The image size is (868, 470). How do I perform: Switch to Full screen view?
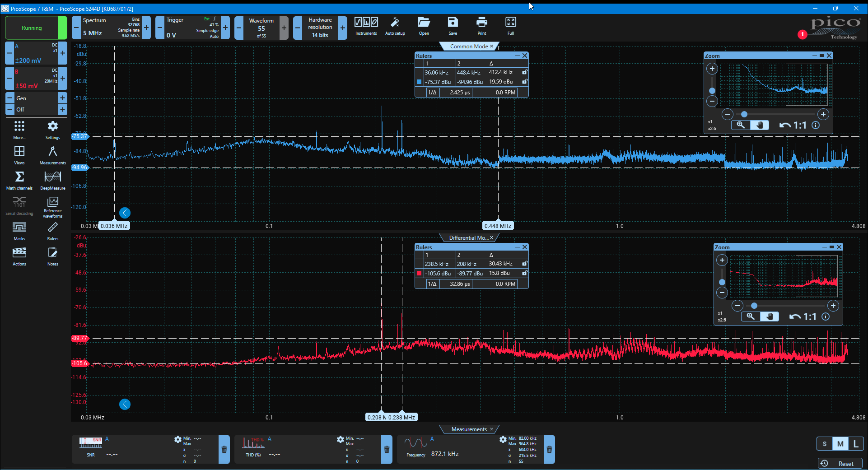pos(510,26)
